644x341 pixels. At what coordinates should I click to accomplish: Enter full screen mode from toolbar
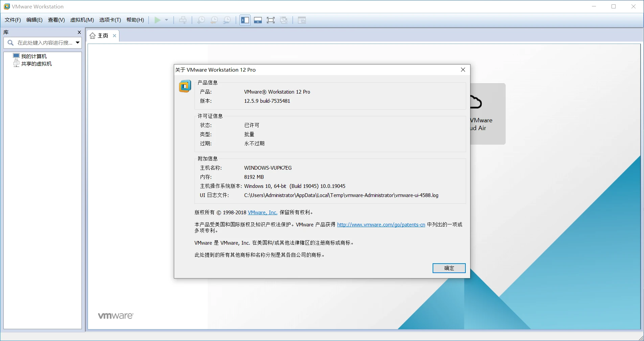point(271,20)
